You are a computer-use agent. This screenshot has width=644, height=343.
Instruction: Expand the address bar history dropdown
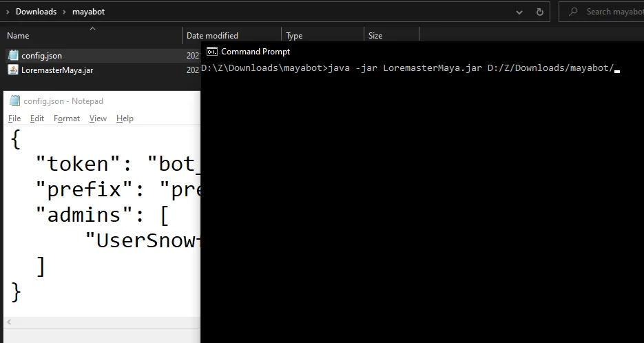519,12
